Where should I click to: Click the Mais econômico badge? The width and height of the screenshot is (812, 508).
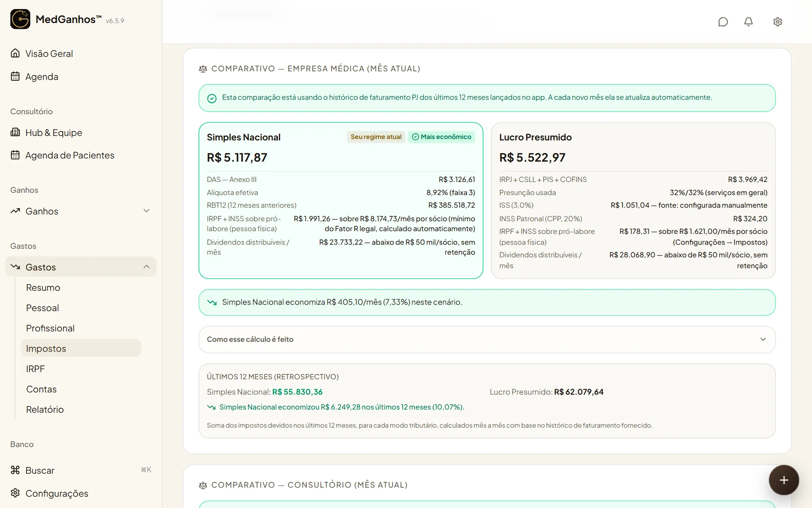click(442, 137)
